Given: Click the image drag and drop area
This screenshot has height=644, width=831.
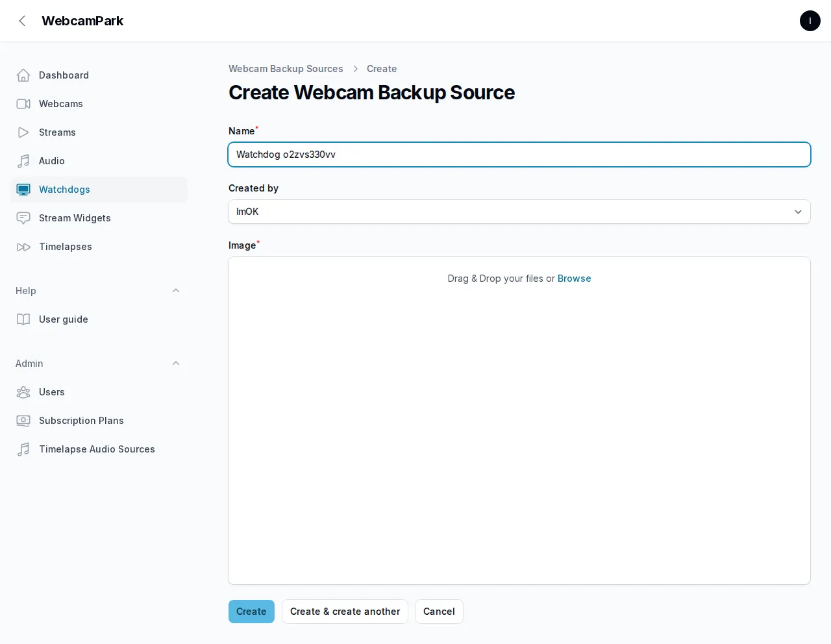Looking at the screenshot, I should 519,421.
